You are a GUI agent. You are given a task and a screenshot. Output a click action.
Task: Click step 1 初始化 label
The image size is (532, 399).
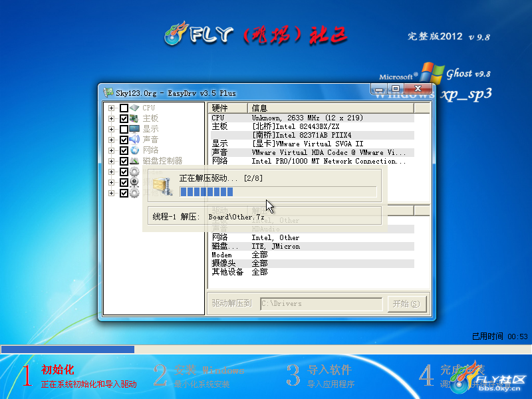pyautogui.click(x=58, y=370)
